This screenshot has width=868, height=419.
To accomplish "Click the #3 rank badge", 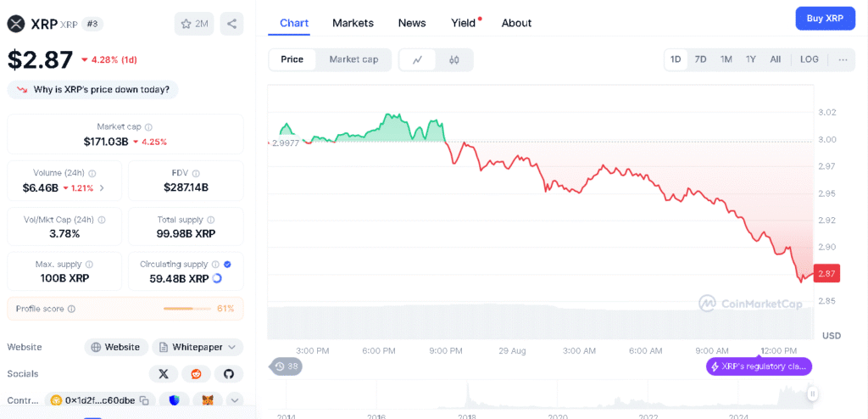I will [92, 25].
